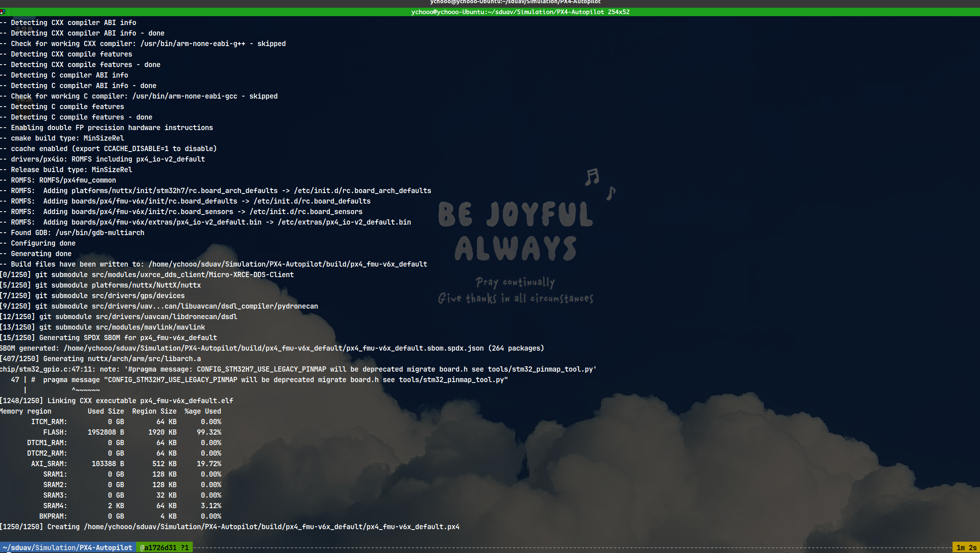
Task: Select the line 'Release build type: MinSizeRel'
Action: pos(66,170)
